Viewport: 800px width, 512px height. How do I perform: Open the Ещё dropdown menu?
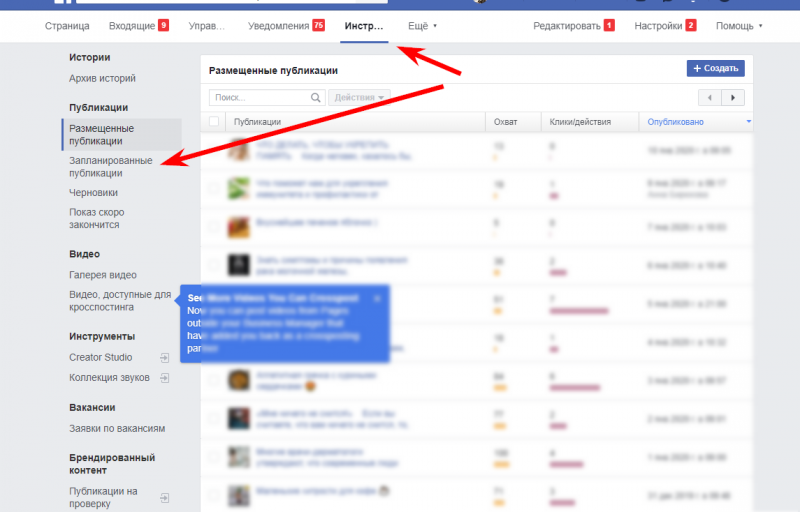[x=423, y=25]
